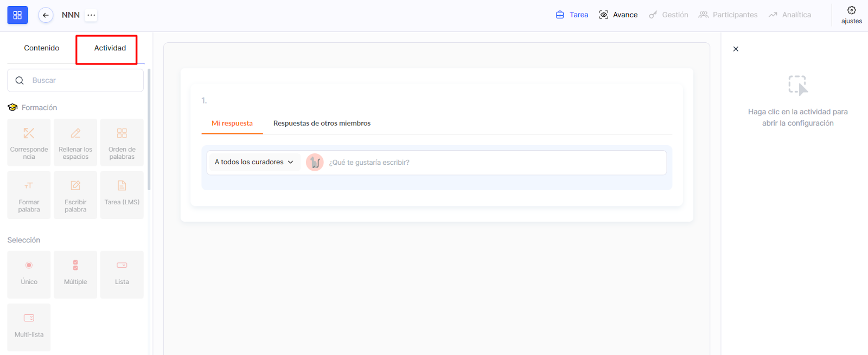Image resolution: width=868 pixels, height=355 pixels.
Task: Add a Rellenar los espacios activity
Action: [x=75, y=142]
